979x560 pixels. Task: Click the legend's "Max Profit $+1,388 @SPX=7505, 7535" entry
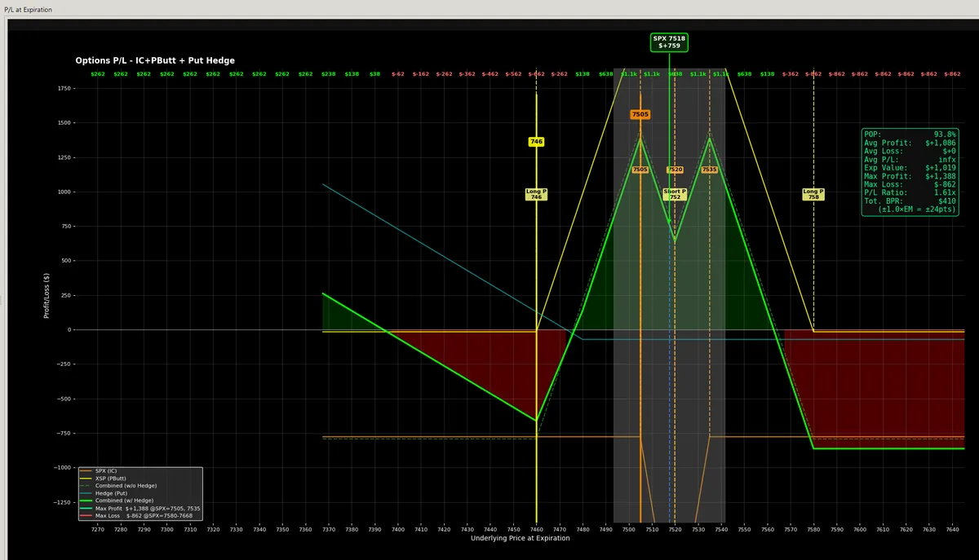coord(148,508)
